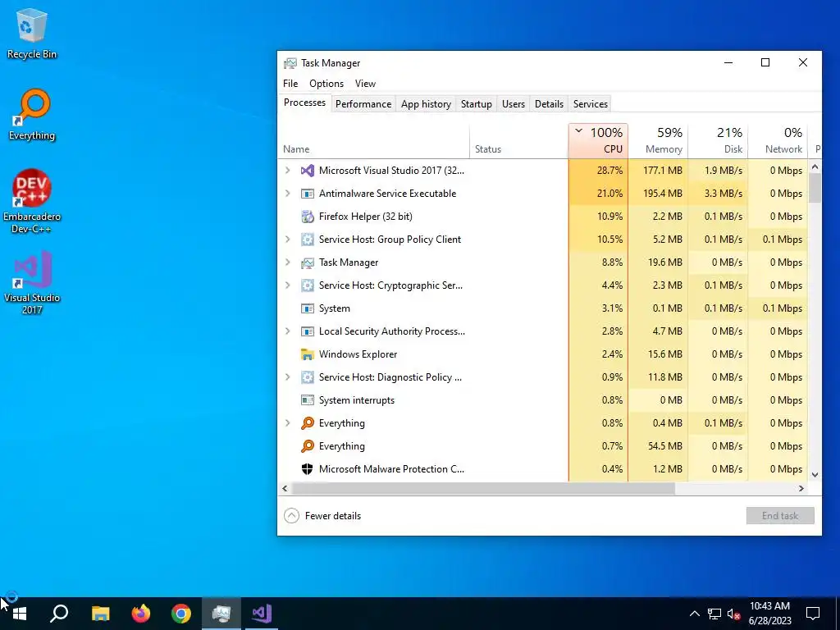Image resolution: width=840 pixels, height=630 pixels.
Task: Select the Everything desktop shortcut
Action: pos(32,115)
